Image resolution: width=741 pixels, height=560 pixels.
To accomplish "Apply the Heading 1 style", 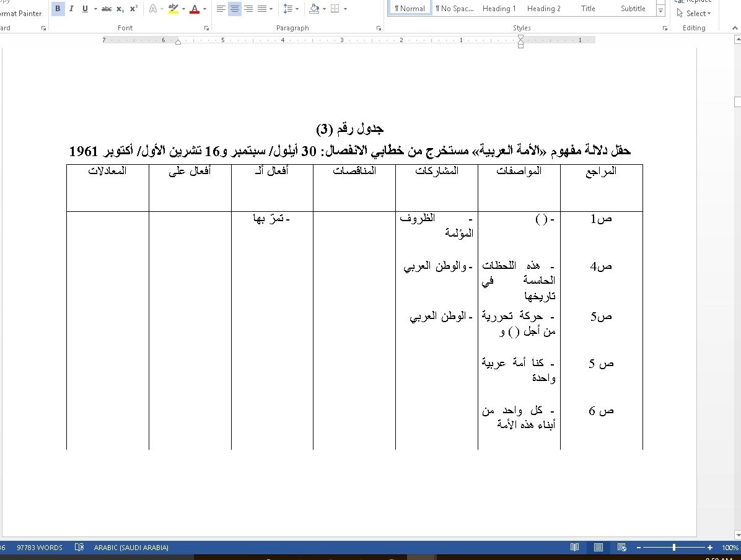I will (499, 9).
